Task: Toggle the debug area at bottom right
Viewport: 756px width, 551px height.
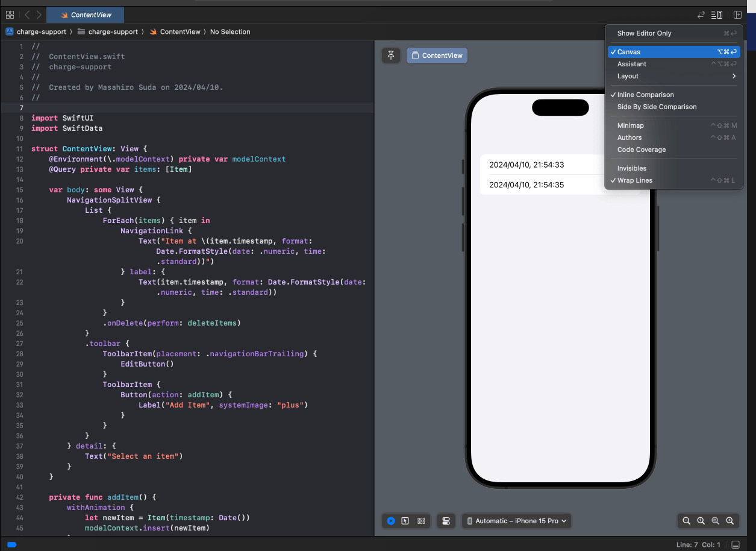Action: pos(736,544)
